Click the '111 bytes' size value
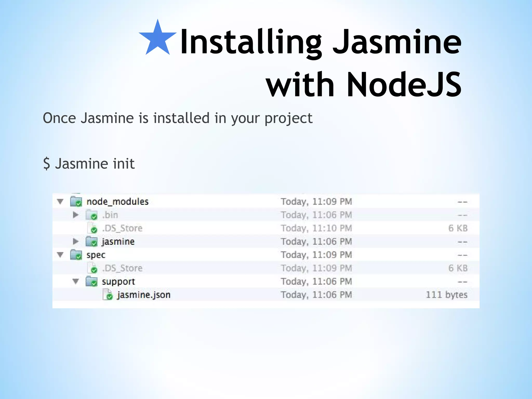This screenshot has width=532, height=399. tap(446, 295)
